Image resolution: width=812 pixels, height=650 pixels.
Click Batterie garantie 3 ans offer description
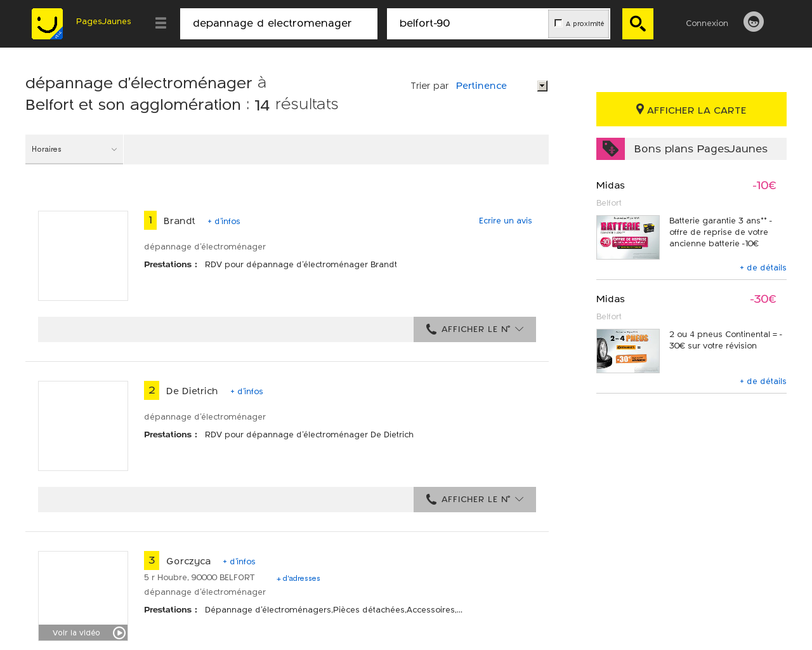point(721,232)
